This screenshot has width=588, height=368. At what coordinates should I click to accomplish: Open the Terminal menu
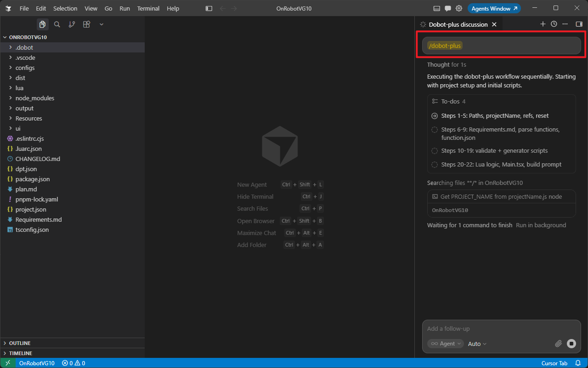point(148,8)
